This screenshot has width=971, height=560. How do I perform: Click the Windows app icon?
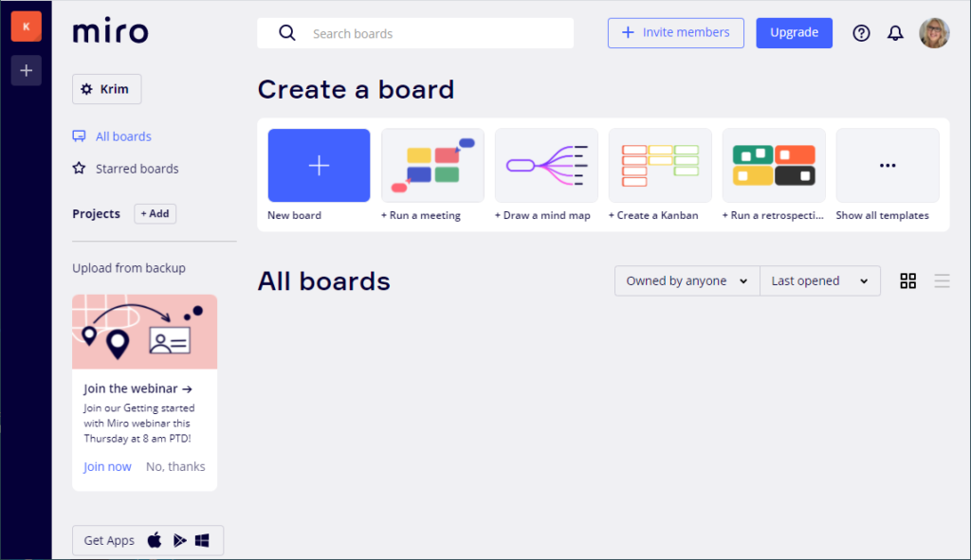[202, 541]
